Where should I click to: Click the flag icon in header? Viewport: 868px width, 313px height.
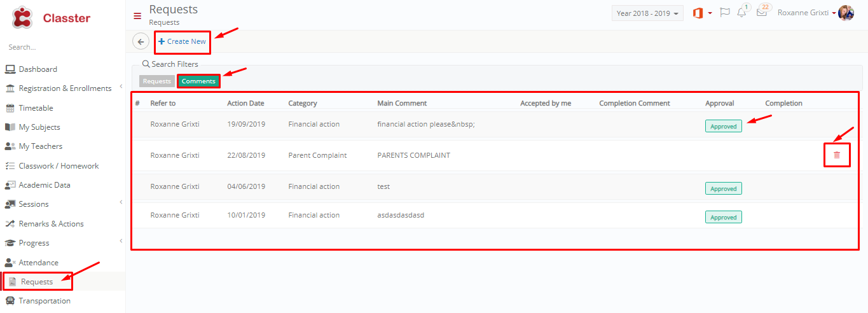(724, 13)
